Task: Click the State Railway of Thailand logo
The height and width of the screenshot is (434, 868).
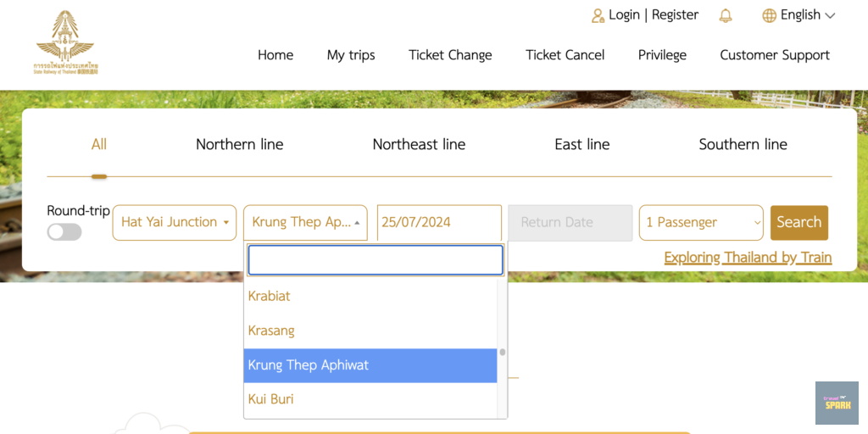Action: [66, 43]
